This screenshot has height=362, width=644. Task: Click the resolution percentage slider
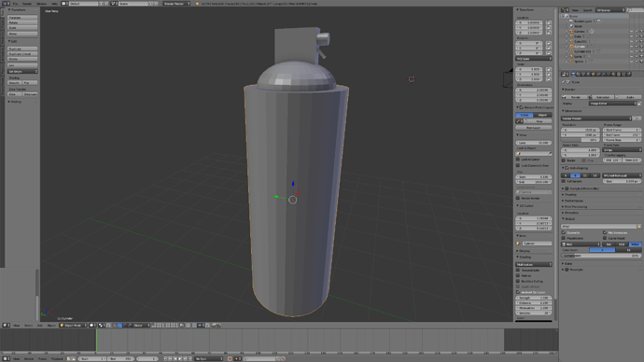click(x=581, y=140)
